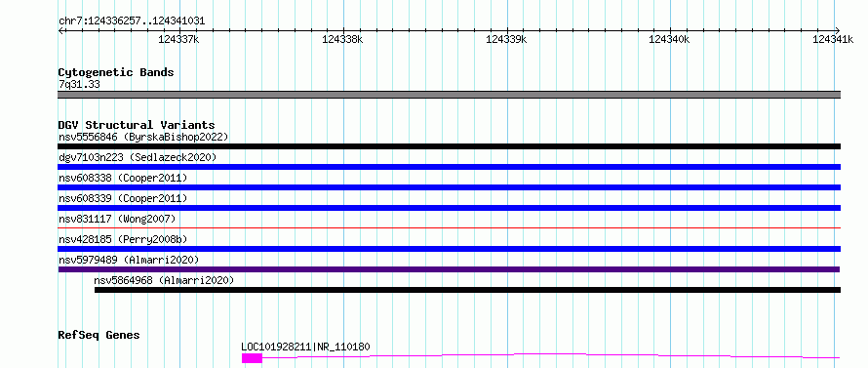Click the black bar for nsv5556846

tap(450, 146)
